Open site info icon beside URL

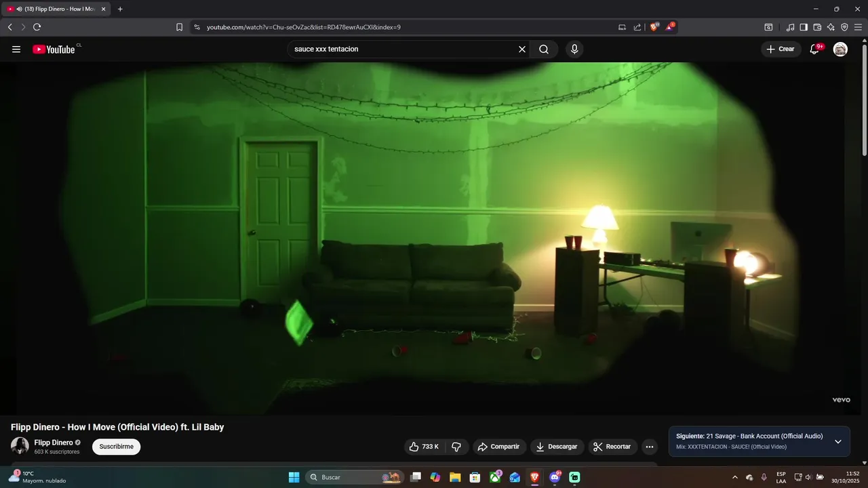pos(197,27)
